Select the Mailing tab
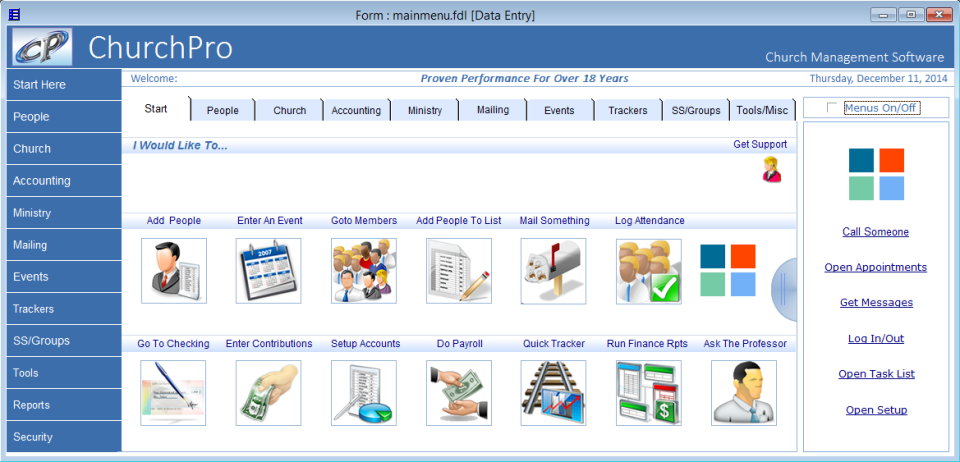 [x=493, y=110]
